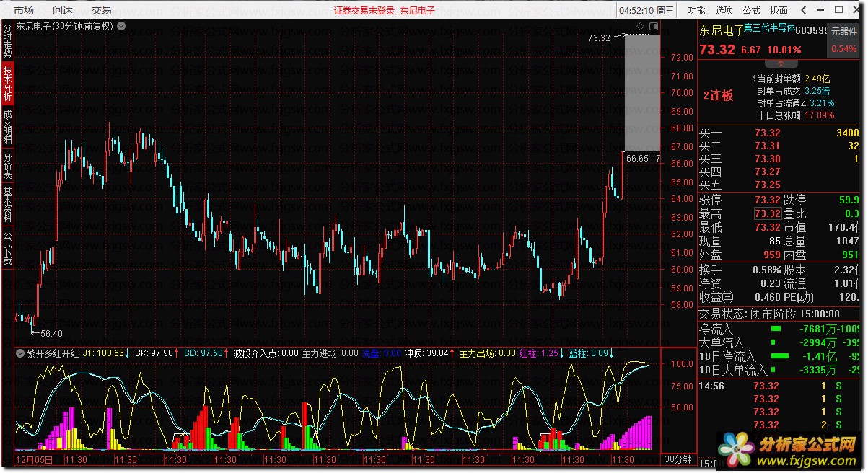Click the 12月05日 date on time axis

pos(34,459)
